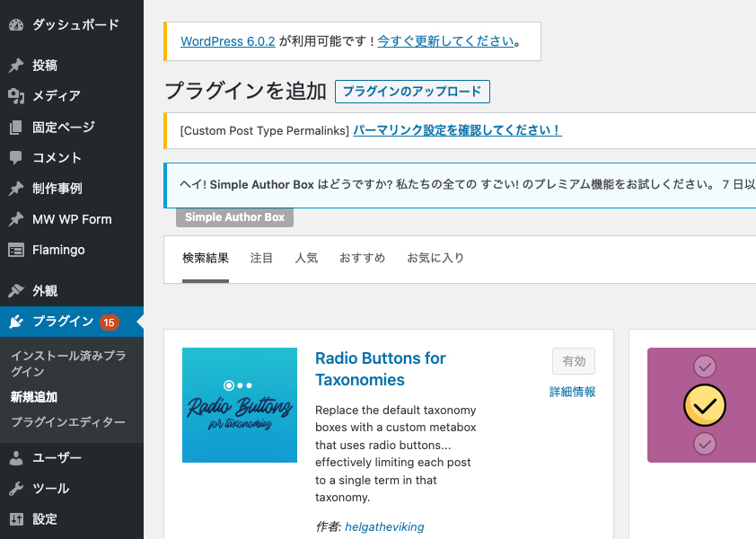Screen dimensions: 756x539
Task: Click the wrench icon beside ツール
Action: tap(16, 489)
